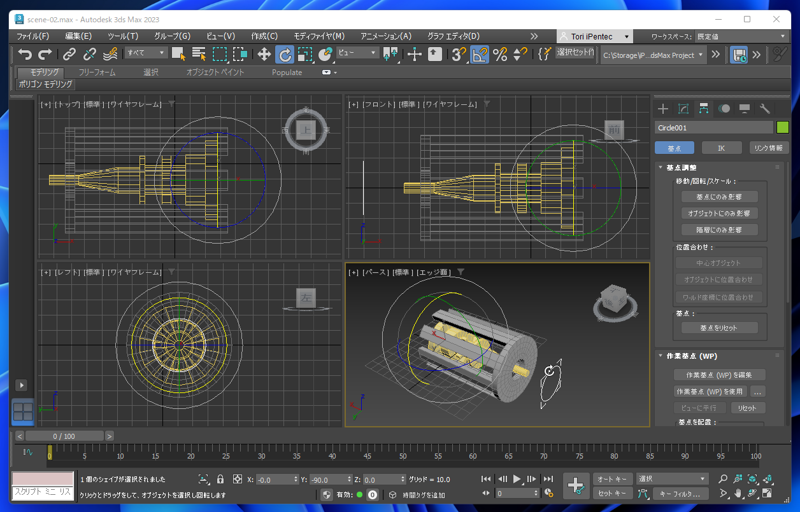Switch to the オブジェクト ペイント ribbon tab
Image resolution: width=800 pixels, height=512 pixels.
[215, 72]
